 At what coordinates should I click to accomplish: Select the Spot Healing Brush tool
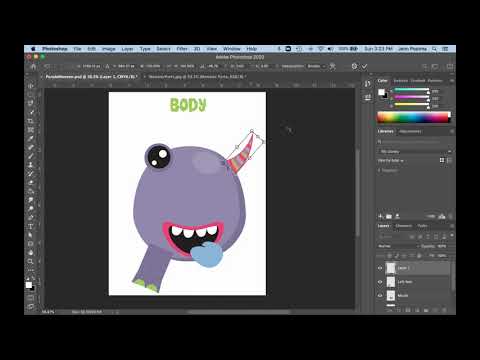[31, 147]
